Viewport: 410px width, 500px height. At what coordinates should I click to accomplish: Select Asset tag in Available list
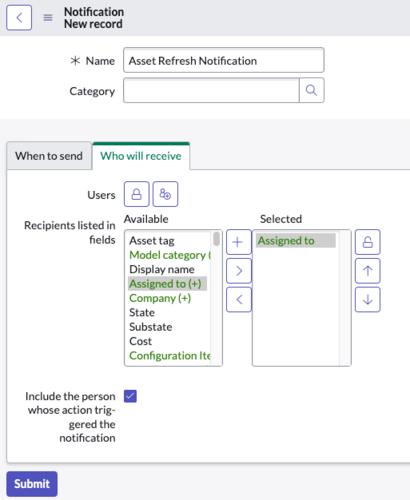pyautogui.click(x=152, y=240)
